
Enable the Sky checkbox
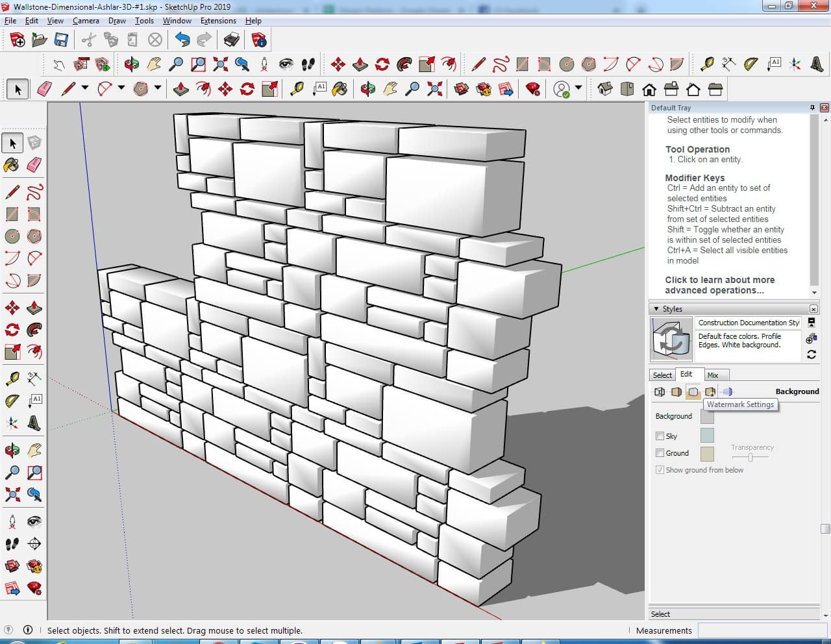660,436
